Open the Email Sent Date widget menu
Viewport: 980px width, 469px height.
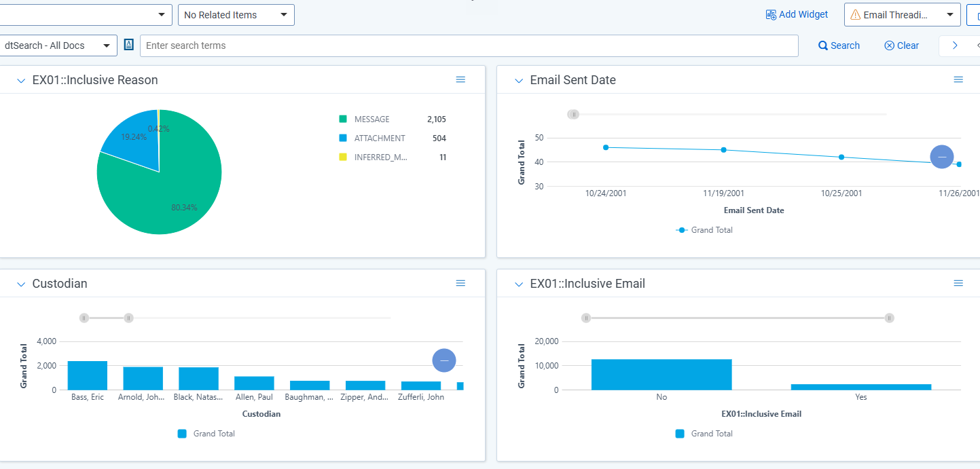958,79
